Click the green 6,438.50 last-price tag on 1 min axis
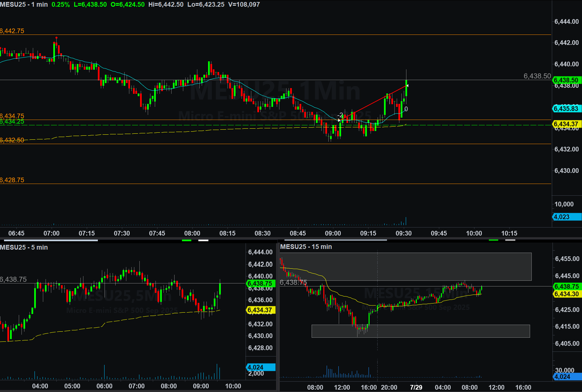Image resolution: width=582 pixels, height=392 pixels. tap(567, 80)
